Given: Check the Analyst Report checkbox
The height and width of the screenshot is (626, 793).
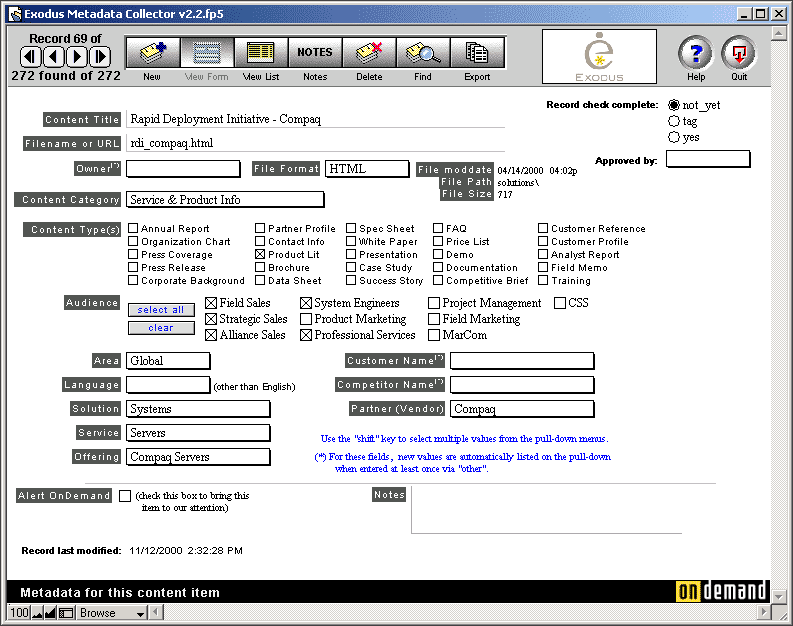Looking at the screenshot, I should coord(543,254).
